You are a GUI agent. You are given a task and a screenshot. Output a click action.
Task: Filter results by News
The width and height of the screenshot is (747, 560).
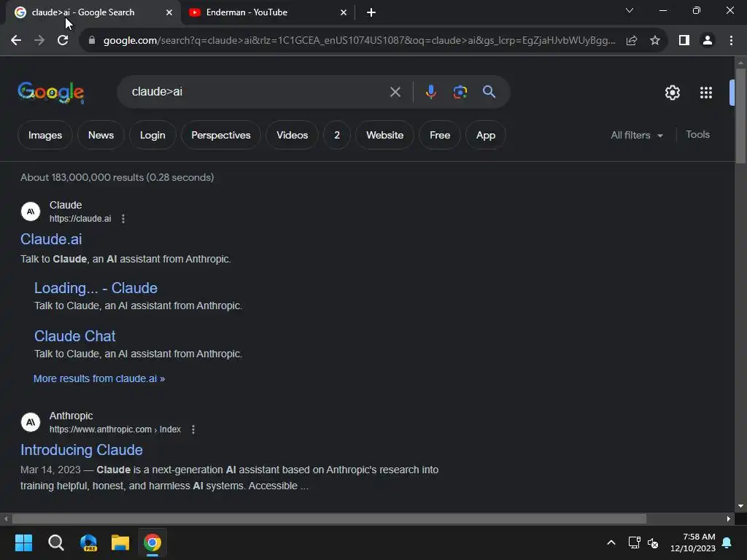[101, 135]
